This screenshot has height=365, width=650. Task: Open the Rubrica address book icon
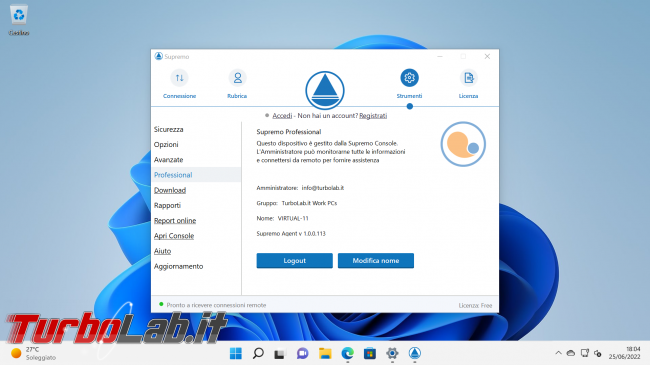point(237,78)
